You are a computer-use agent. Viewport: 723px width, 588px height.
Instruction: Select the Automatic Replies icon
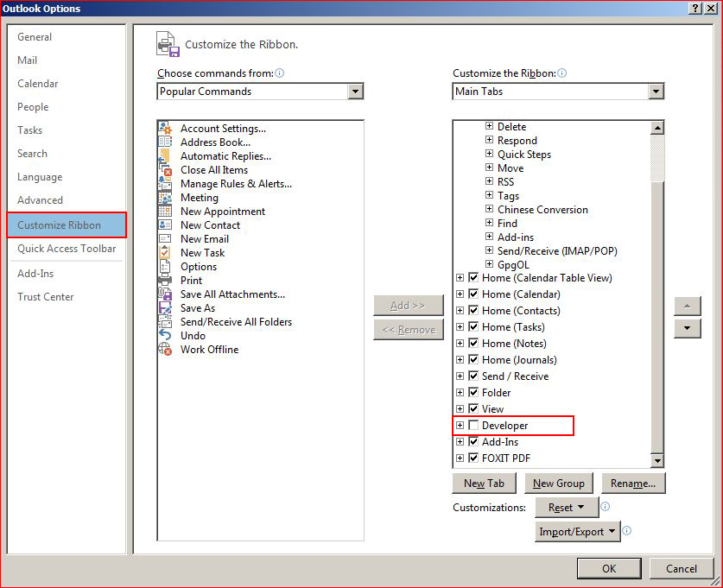[x=165, y=155]
